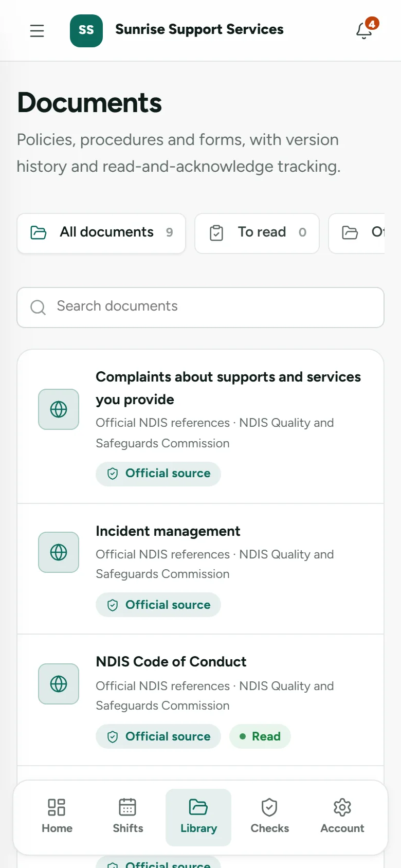Click the count 9 in All documents chip
401x868 pixels.
[x=169, y=233]
